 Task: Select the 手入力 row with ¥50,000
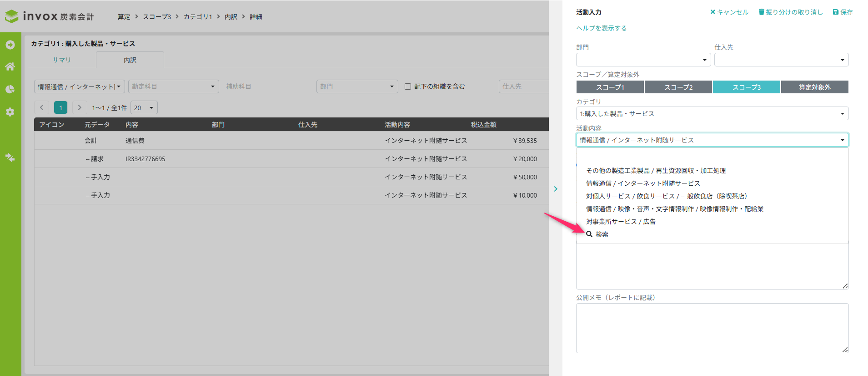point(291,177)
